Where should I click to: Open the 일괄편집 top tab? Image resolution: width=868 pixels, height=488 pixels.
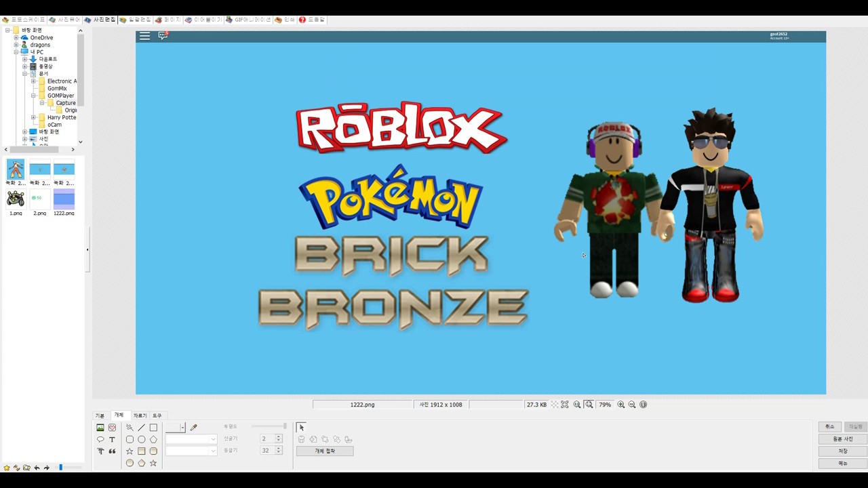[136, 20]
